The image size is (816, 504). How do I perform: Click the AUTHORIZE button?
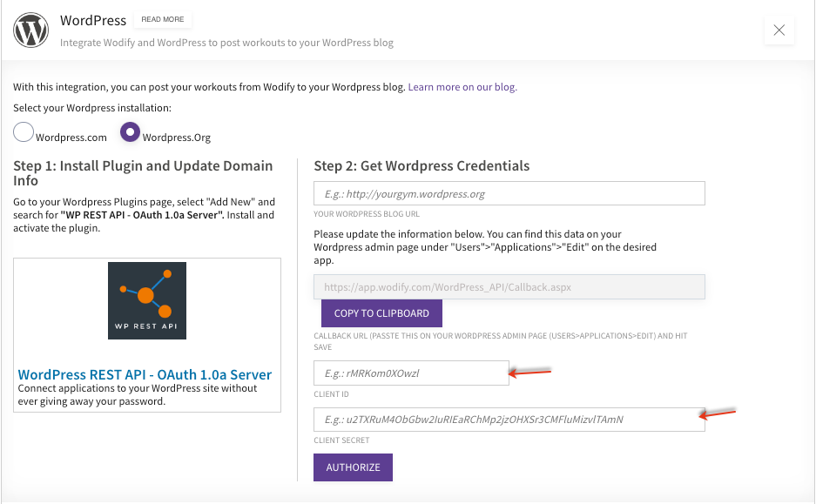coord(353,467)
